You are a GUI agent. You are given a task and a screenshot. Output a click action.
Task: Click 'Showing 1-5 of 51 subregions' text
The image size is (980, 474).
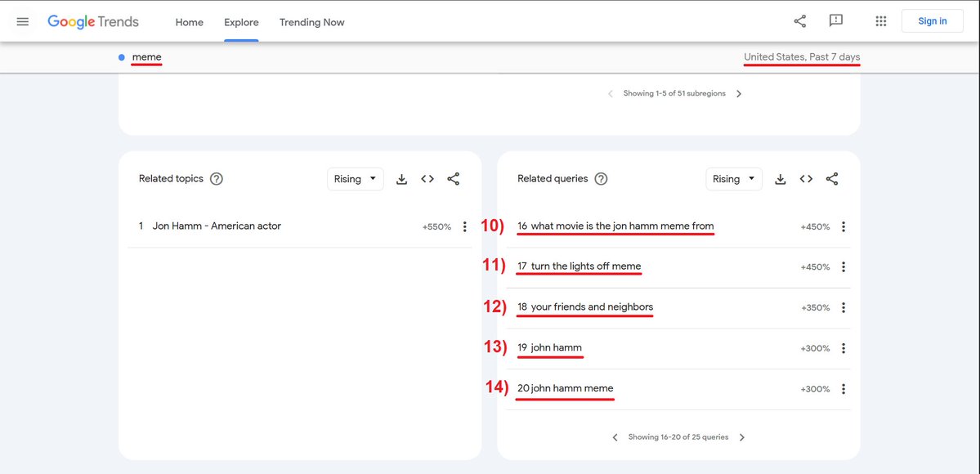click(674, 94)
